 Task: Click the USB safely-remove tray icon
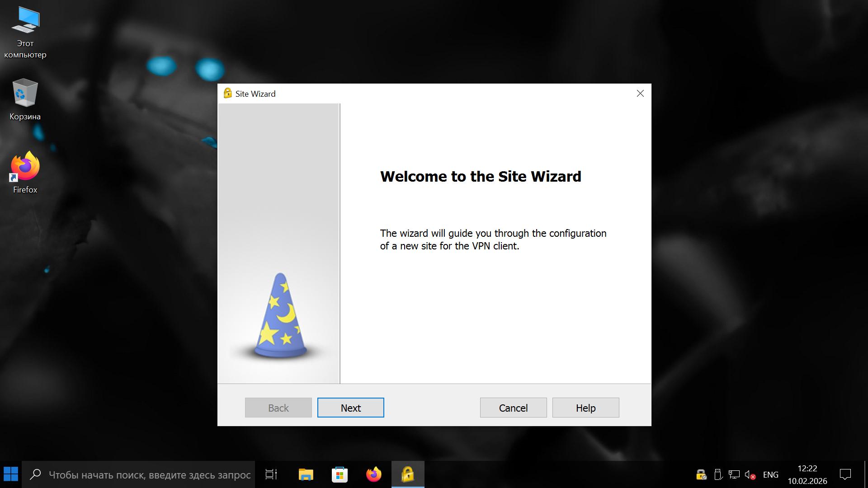pyautogui.click(x=717, y=474)
